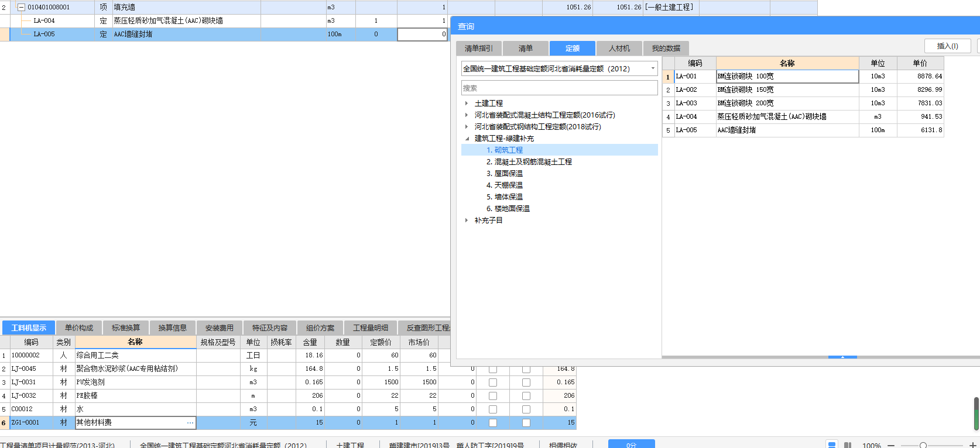Click the quantity cell of LA-005 in the main table
The width and height of the screenshot is (980, 448).
[x=423, y=35]
